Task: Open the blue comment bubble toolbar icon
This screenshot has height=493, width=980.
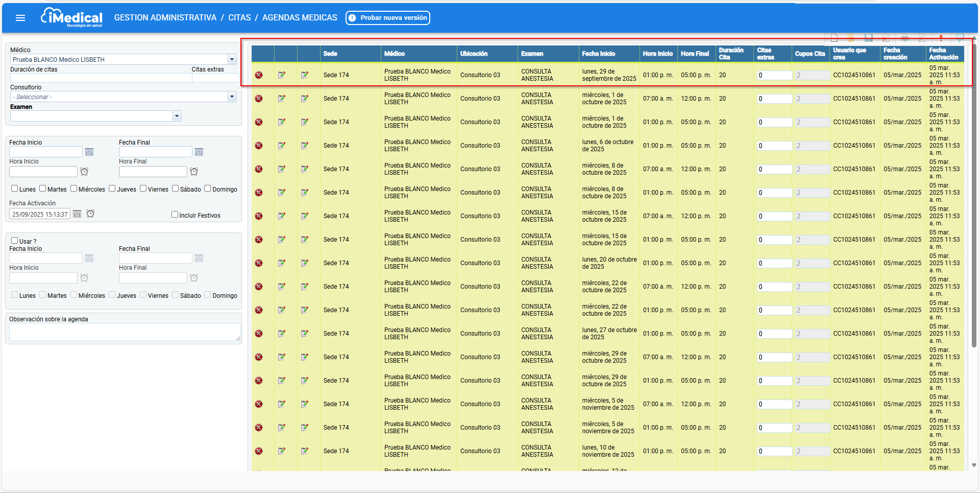Action: (x=960, y=38)
